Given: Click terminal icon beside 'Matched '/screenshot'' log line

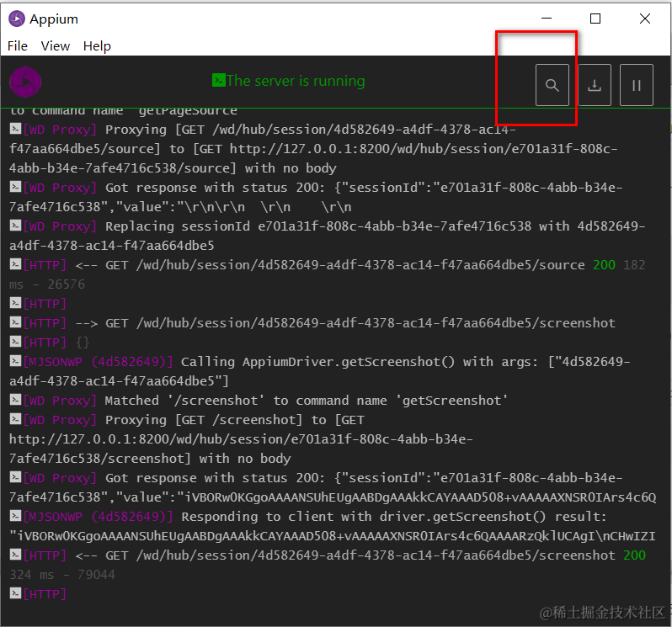Looking at the screenshot, I should click(x=15, y=400).
